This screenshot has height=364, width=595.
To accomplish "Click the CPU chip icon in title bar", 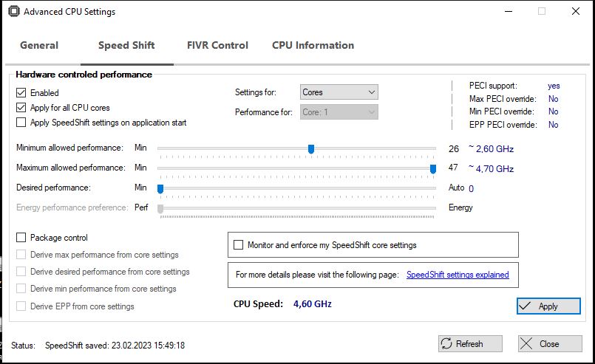I will click(x=13, y=12).
